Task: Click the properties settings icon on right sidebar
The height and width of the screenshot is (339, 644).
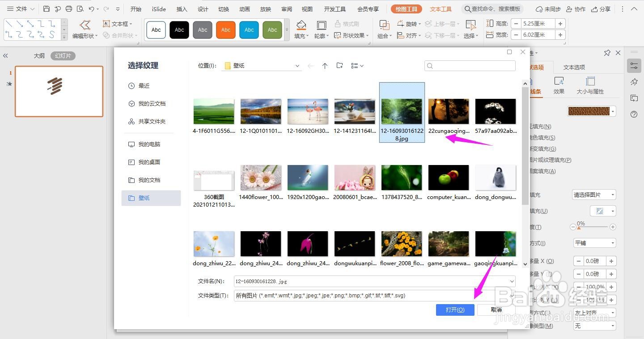Action: (634, 65)
